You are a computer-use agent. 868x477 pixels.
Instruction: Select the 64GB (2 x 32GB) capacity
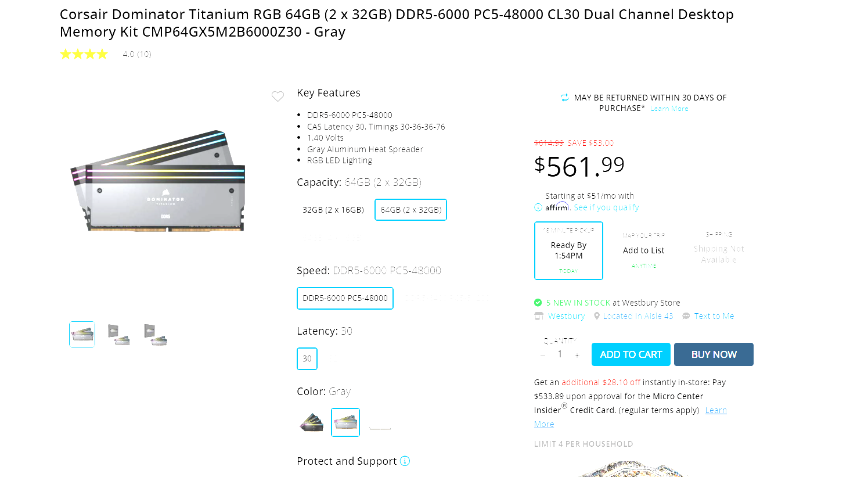coord(411,210)
